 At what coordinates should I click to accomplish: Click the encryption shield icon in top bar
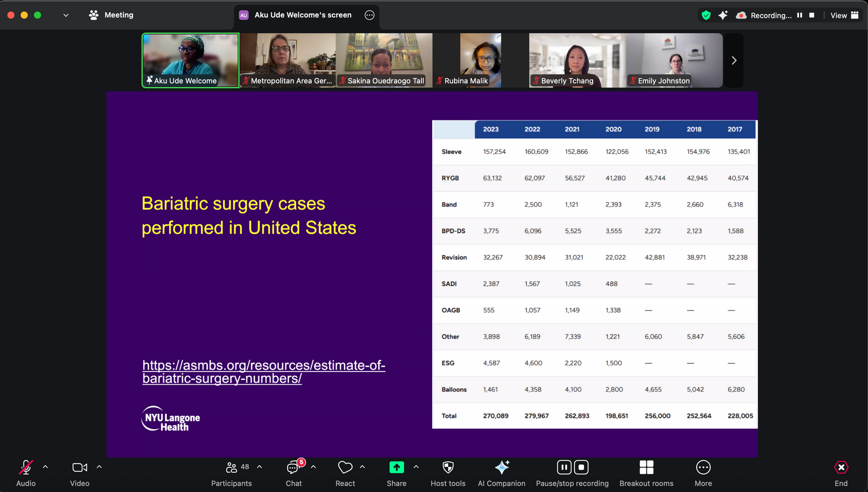706,15
